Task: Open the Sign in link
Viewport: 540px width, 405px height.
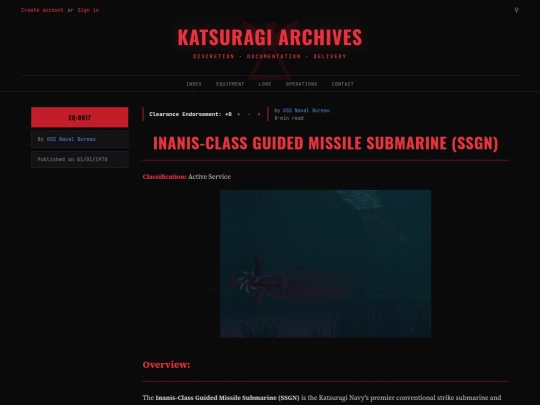Action: (88, 10)
